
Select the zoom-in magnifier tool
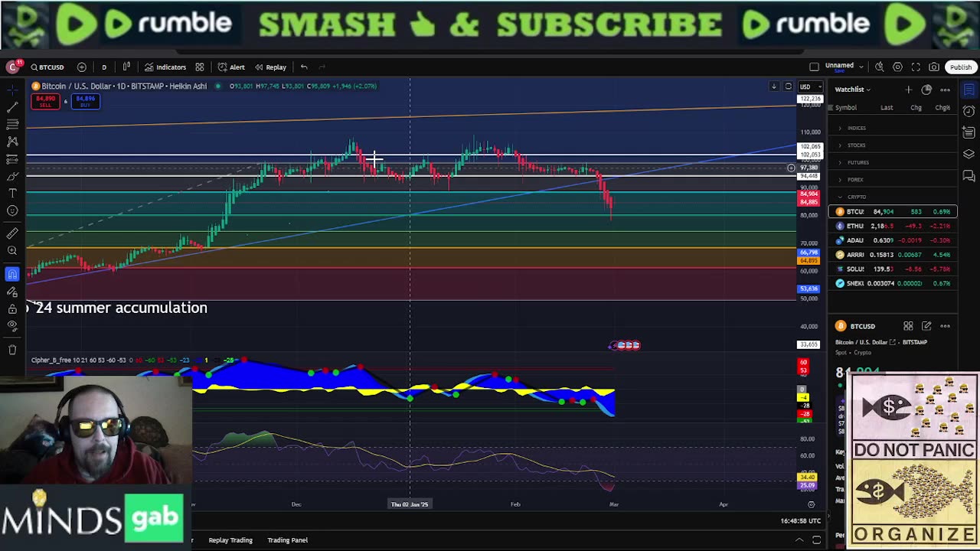12,251
